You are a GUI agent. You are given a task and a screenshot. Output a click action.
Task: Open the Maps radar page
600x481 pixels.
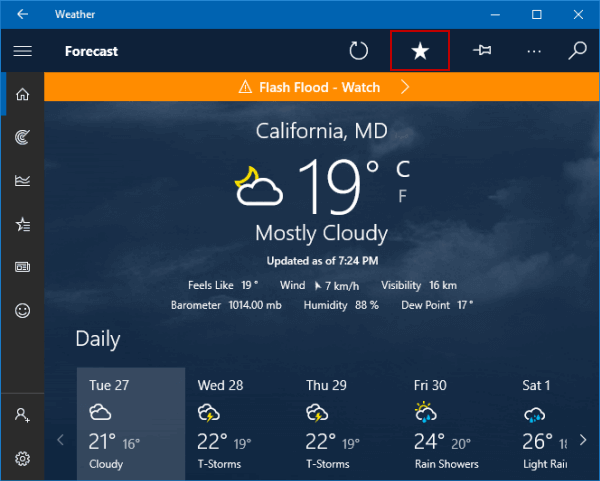point(23,137)
